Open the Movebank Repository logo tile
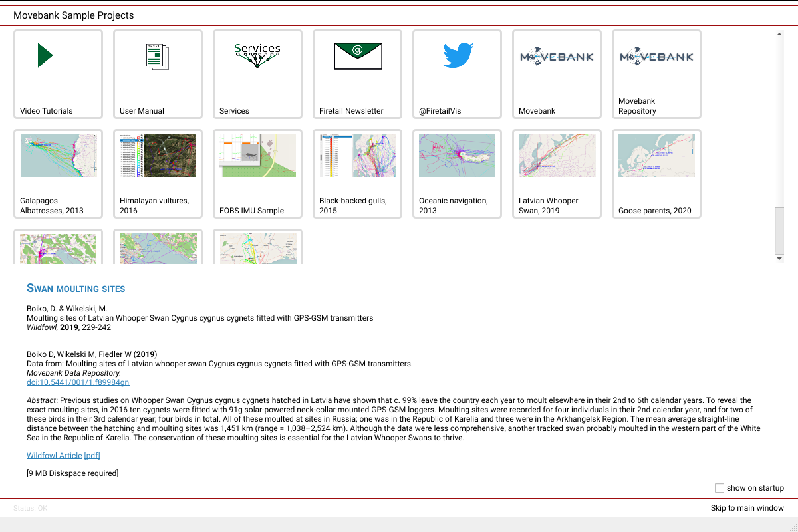The width and height of the screenshot is (798, 532). [x=656, y=57]
